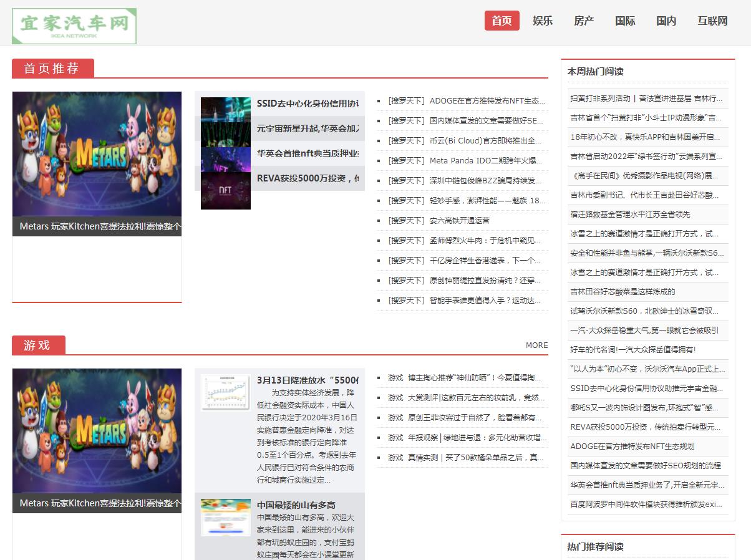Open chart thumbnail beside 3月13日降准放水 article
The image size is (751, 560).
pos(226,392)
